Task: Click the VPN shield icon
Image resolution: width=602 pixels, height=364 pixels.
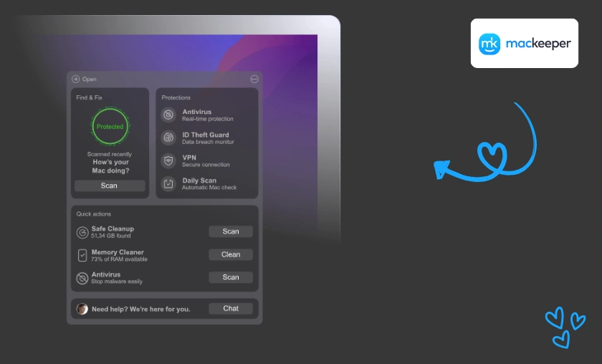Action: point(168,161)
